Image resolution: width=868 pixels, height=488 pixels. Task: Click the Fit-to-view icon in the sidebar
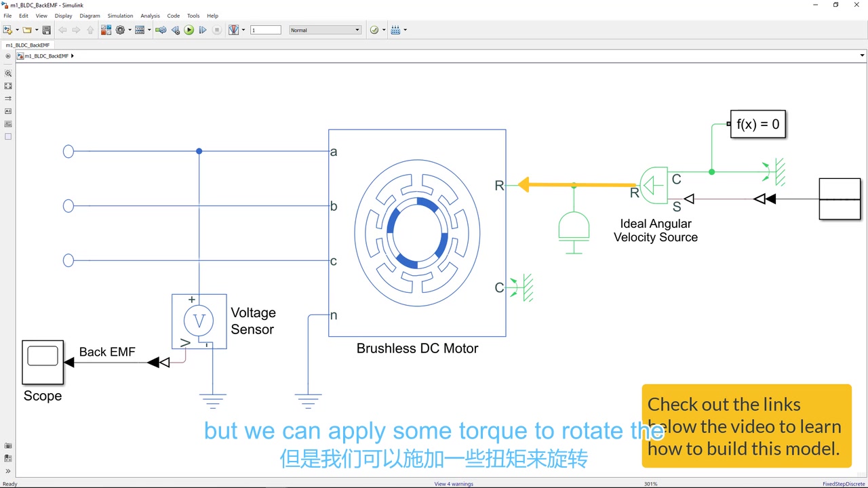point(8,85)
